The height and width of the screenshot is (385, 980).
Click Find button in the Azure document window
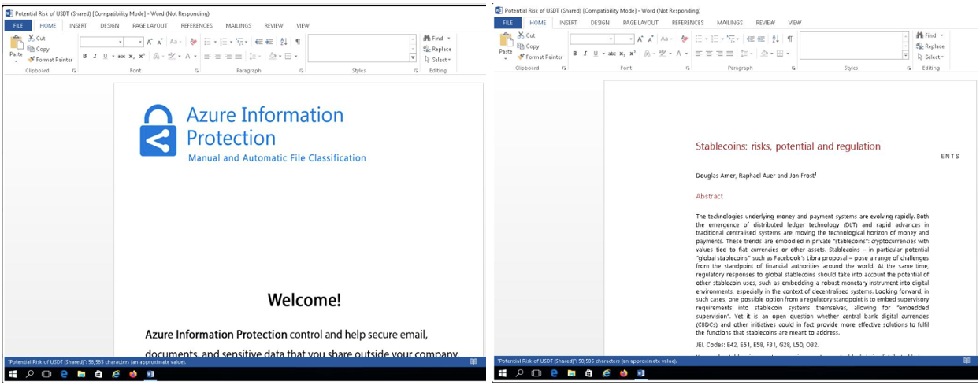[434, 38]
